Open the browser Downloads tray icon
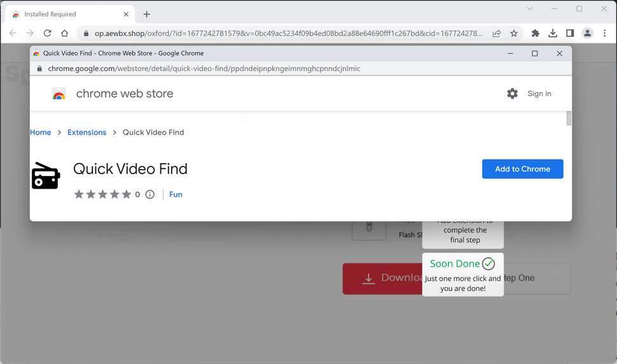Image resolution: width=617 pixels, height=364 pixels. coord(553,34)
